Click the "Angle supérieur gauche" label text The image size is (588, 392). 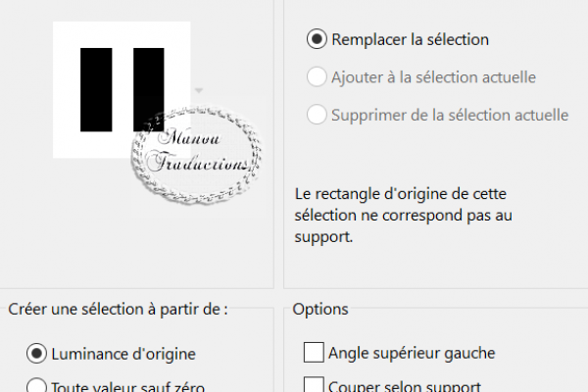click(412, 353)
